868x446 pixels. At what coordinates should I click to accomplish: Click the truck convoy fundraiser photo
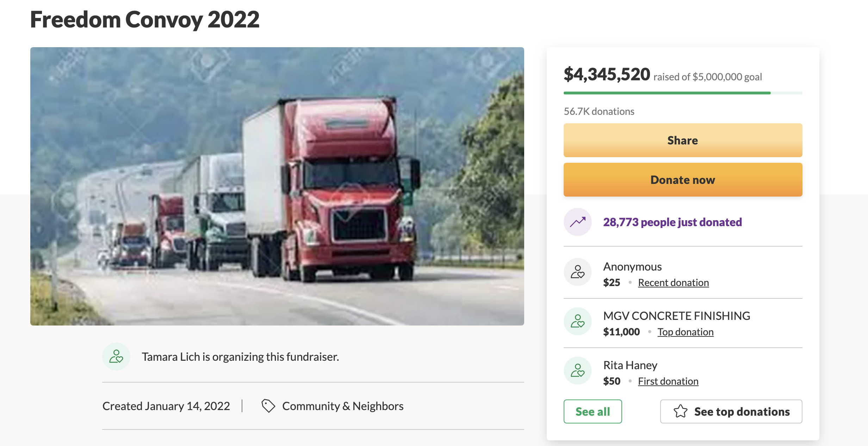pyautogui.click(x=277, y=186)
